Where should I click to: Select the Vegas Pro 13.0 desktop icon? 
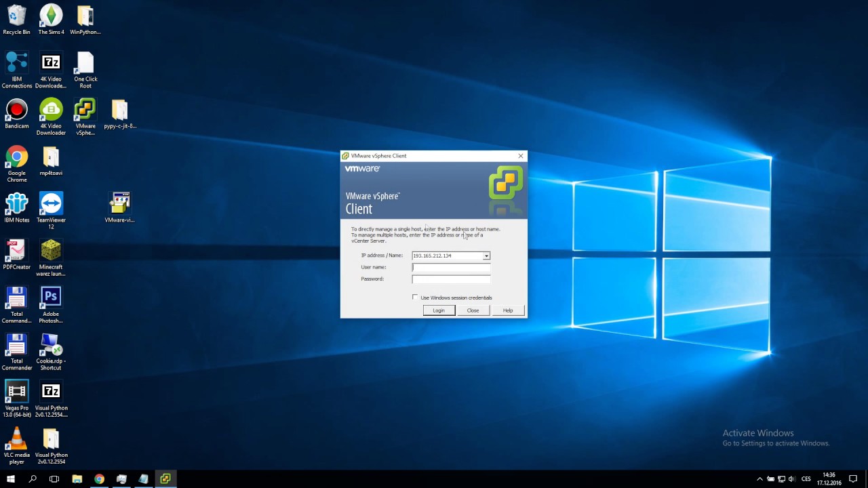tap(16, 399)
